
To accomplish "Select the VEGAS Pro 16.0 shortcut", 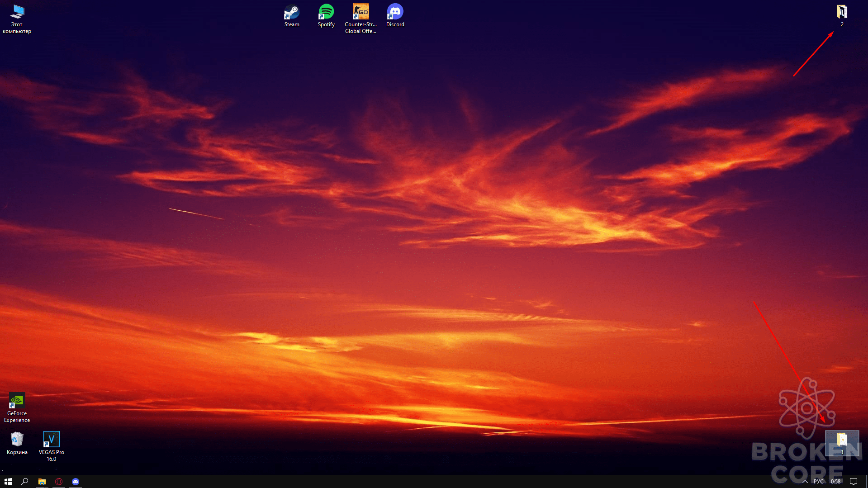I will [x=52, y=446].
